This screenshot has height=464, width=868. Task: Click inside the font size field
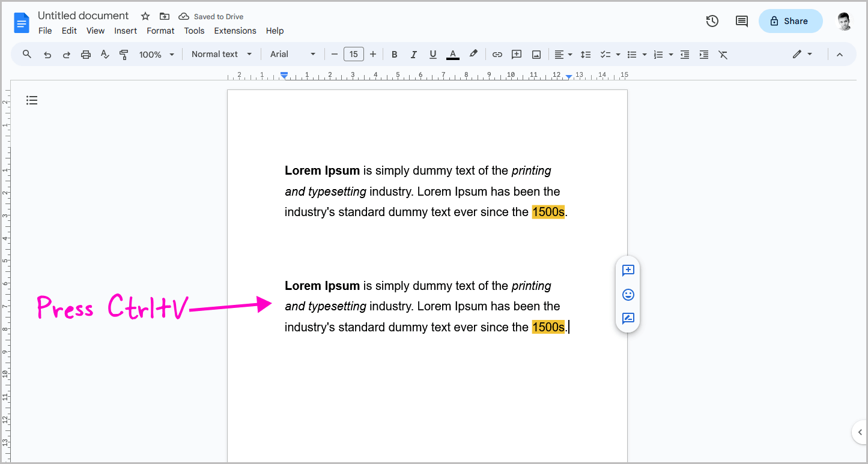[353, 53]
